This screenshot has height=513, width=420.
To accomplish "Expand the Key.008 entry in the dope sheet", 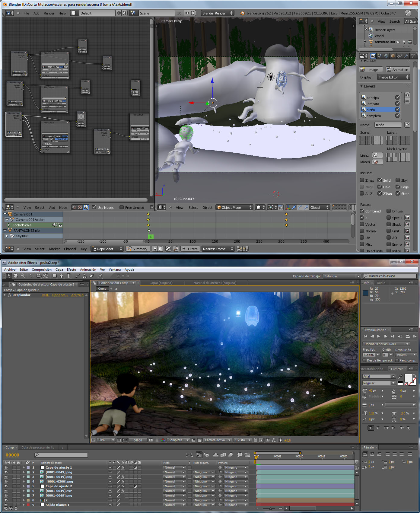I will pyautogui.click(x=7, y=236).
